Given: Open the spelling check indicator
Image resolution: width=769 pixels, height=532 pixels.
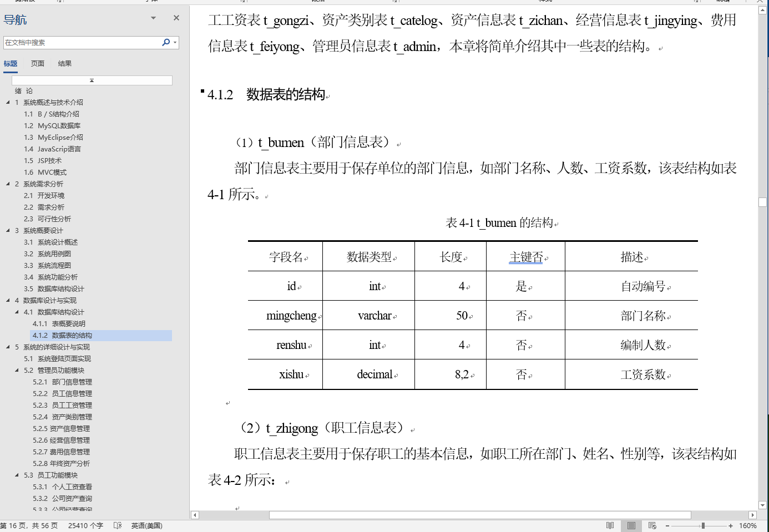Looking at the screenshot, I should click(117, 525).
